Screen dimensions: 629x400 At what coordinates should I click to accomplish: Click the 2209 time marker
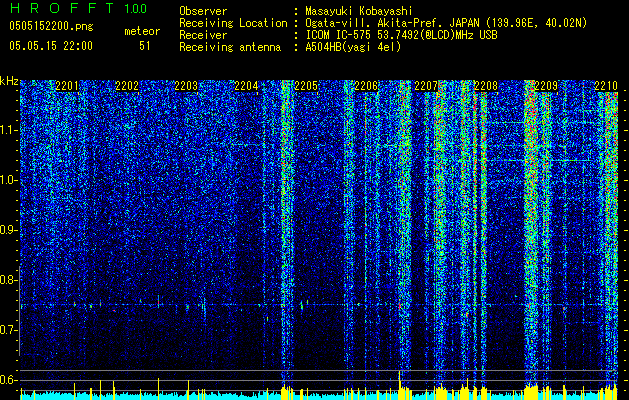546,86
